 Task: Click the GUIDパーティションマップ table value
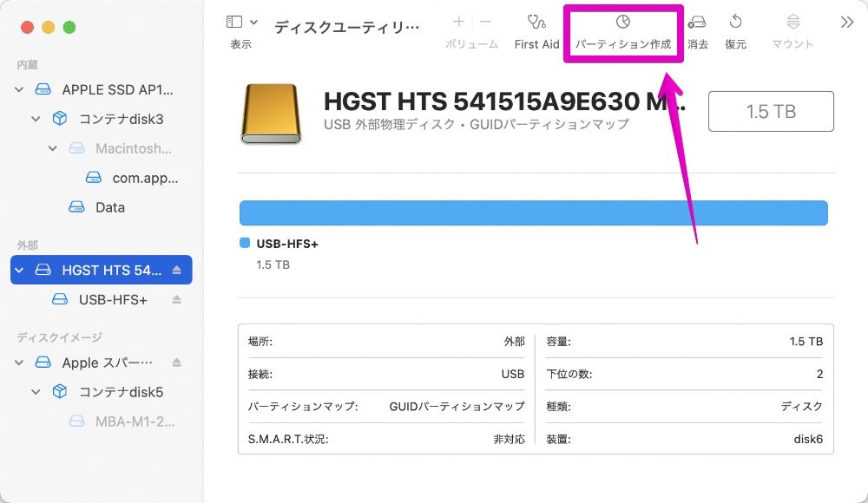point(457,406)
